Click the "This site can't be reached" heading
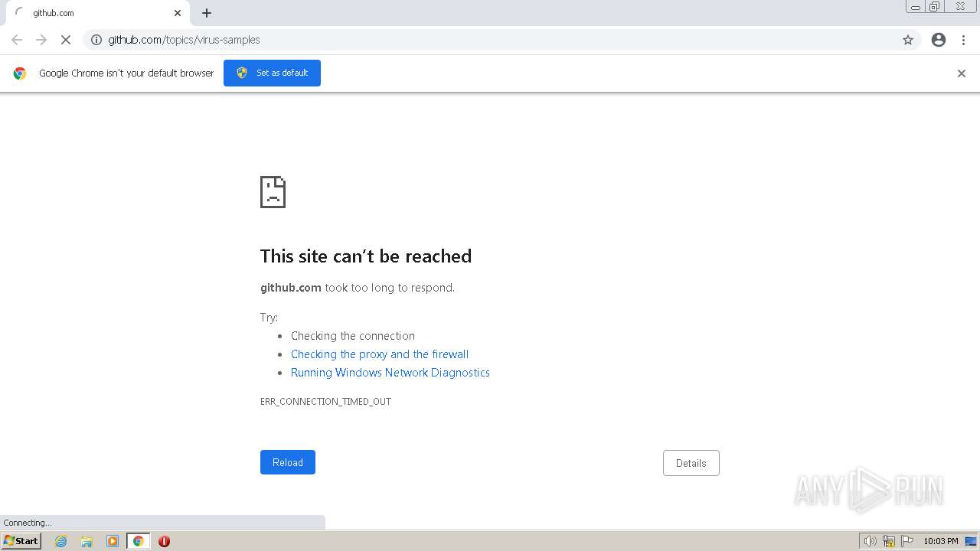Viewport: 980px width, 551px height. [x=366, y=256]
